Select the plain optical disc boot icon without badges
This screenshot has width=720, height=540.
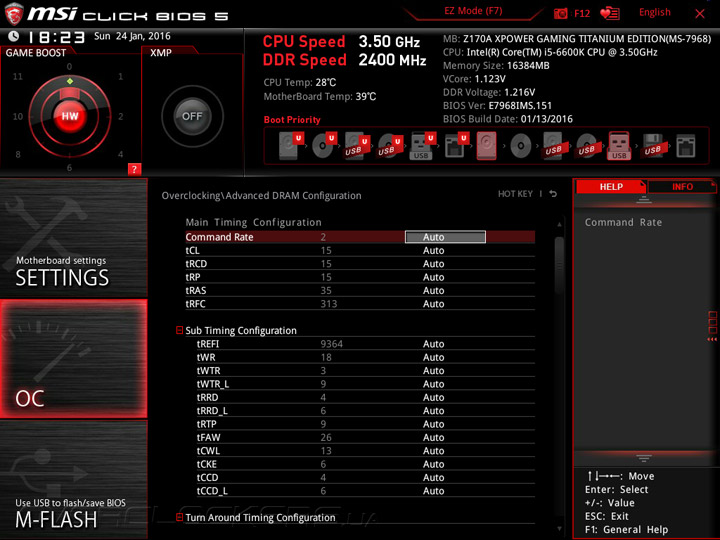point(521,146)
